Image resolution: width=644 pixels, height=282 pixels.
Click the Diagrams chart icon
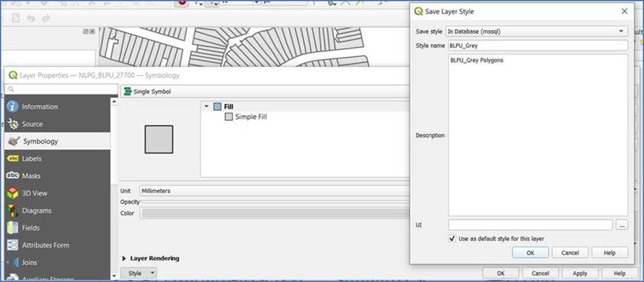coord(13,211)
